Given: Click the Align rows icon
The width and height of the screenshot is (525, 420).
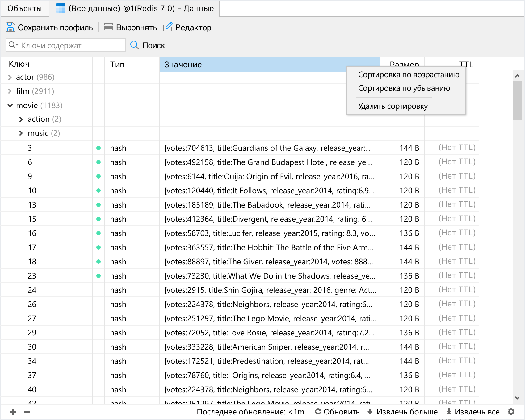Looking at the screenshot, I should pos(108,27).
